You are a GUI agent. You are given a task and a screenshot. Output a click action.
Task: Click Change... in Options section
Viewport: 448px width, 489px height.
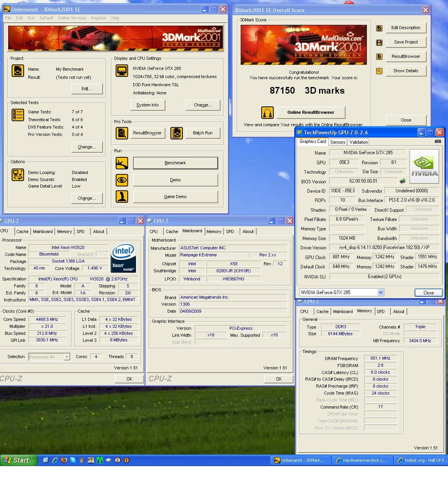pos(87,198)
